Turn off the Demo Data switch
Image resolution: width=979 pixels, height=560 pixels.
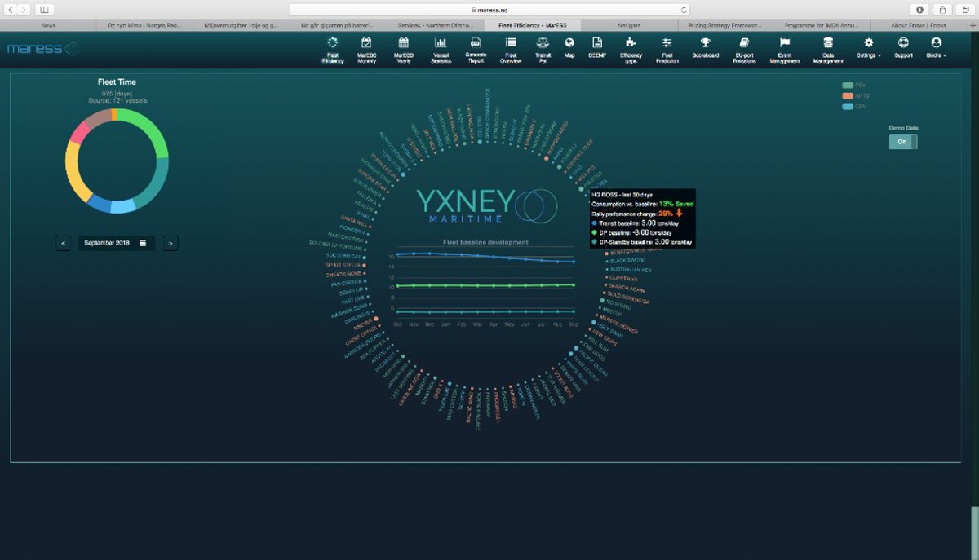tap(903, 142)
